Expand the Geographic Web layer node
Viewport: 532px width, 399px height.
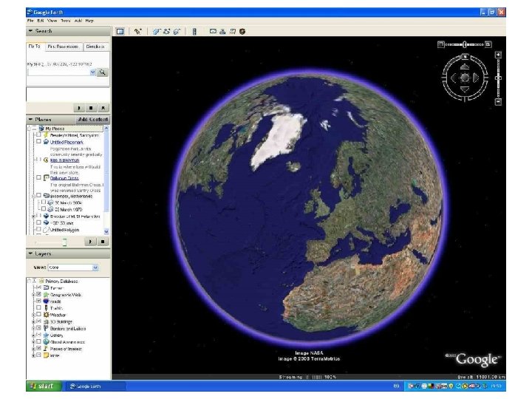33,295
